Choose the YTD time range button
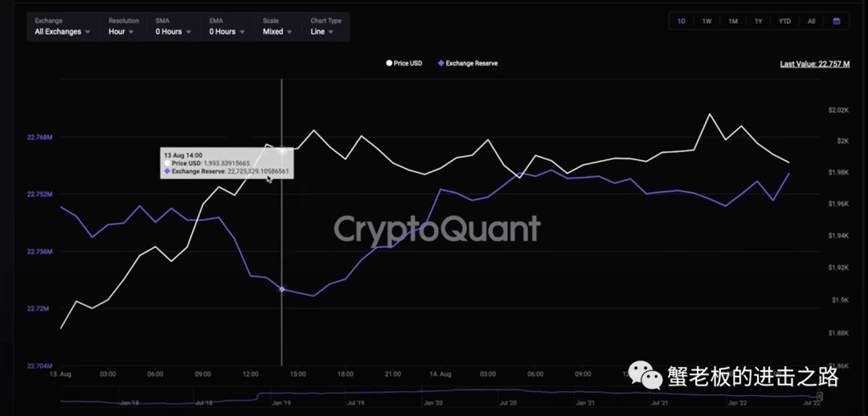 click(784, 21)
